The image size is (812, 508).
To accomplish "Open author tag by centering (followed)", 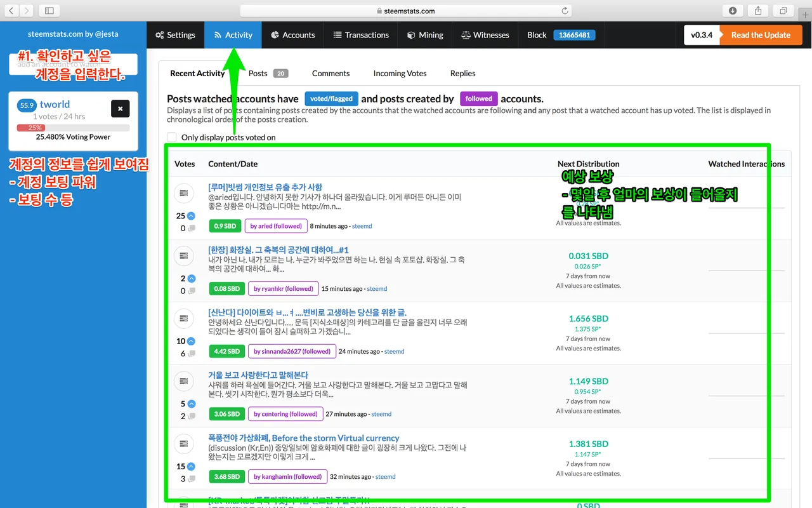I will point(285,414).
